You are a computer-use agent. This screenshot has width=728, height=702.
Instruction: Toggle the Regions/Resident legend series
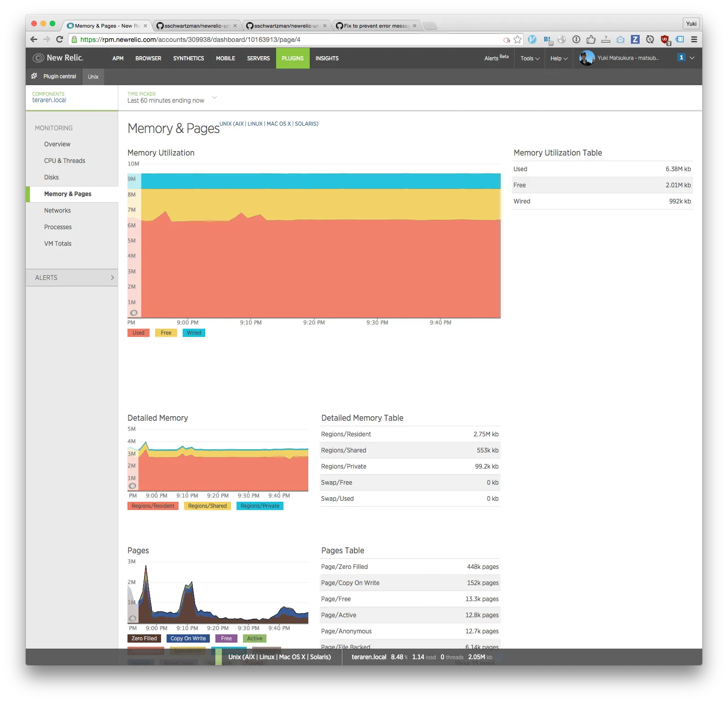click(153, 506)
